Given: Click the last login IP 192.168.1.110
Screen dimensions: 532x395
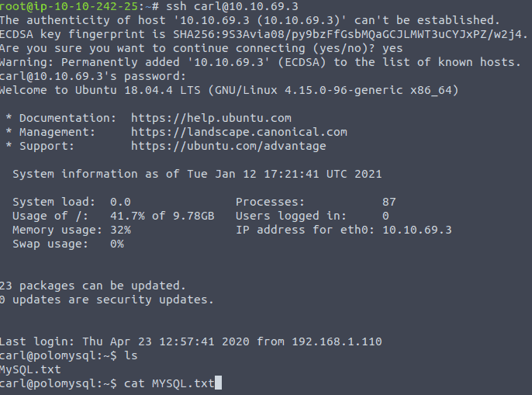Looking at the screenshot, I should click(337, 341).
